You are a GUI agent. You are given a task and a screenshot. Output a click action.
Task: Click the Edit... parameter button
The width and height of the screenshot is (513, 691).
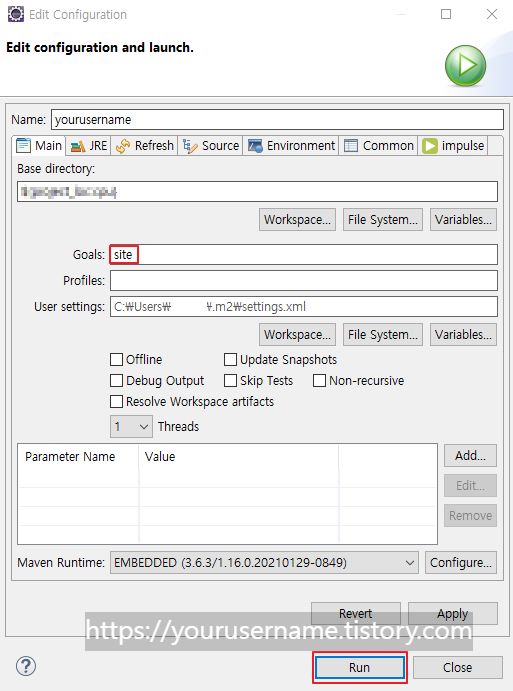coord(470,486)
